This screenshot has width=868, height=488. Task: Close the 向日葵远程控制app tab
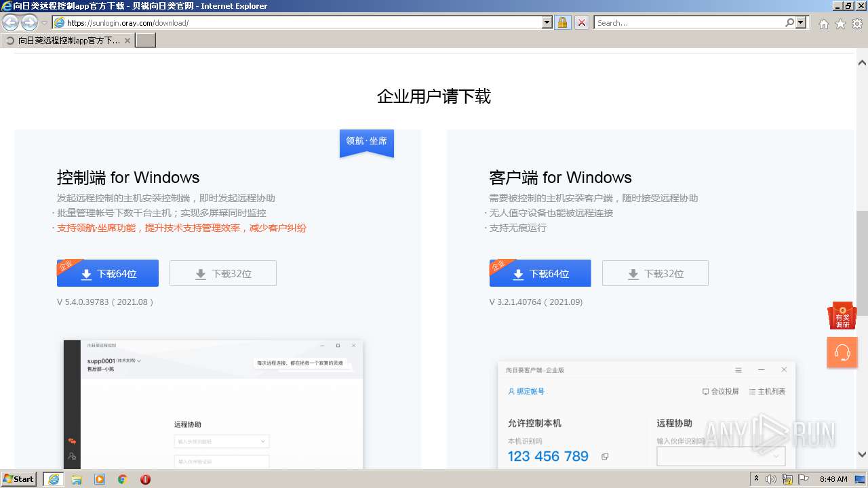coord(127,41)
